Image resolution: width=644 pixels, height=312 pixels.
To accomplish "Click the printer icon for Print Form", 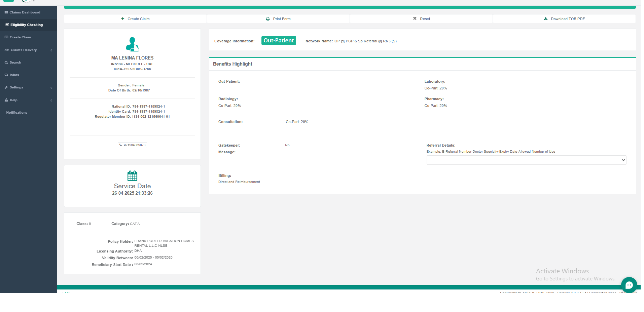I will coord(268,19).
